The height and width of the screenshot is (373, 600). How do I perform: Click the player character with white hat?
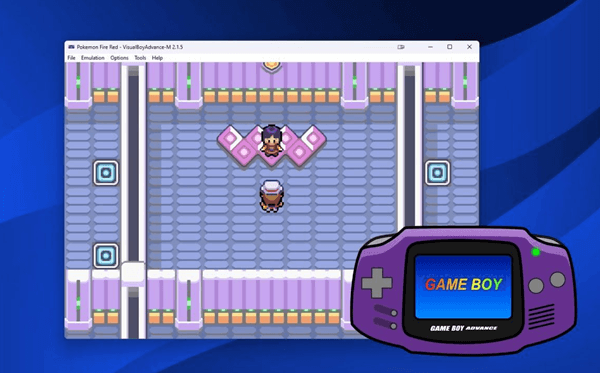point(272,196)
